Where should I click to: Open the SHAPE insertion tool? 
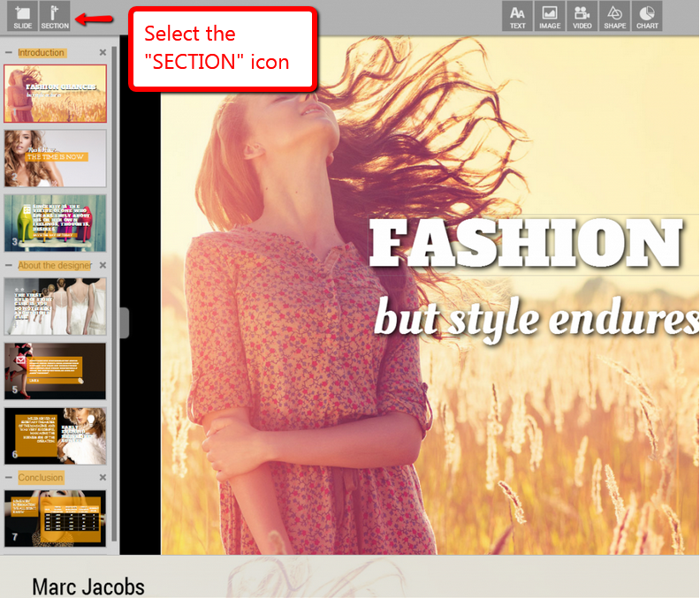(x=615, y=16)
